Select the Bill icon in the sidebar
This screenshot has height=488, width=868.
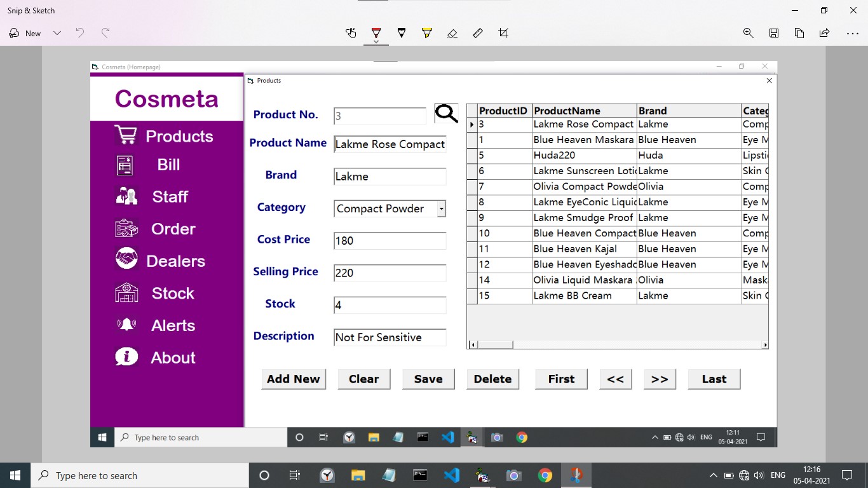[x=125, y=165]
